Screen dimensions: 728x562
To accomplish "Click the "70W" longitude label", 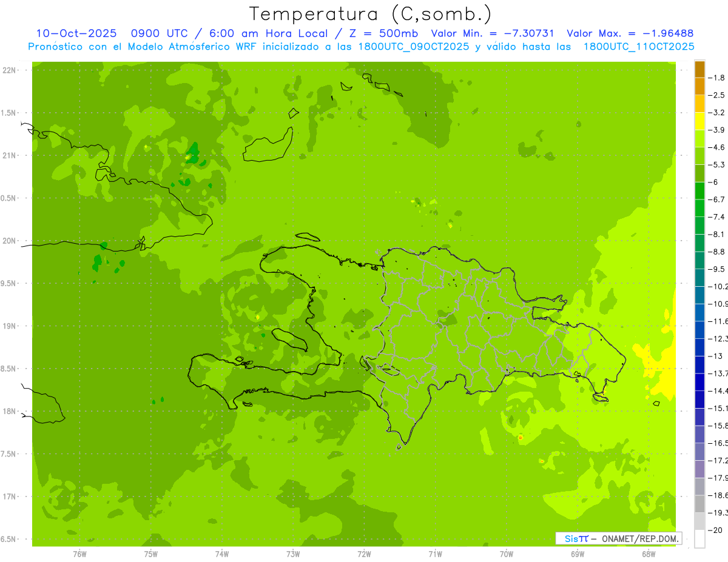I will pyautogui.click(x=507, y=554).
